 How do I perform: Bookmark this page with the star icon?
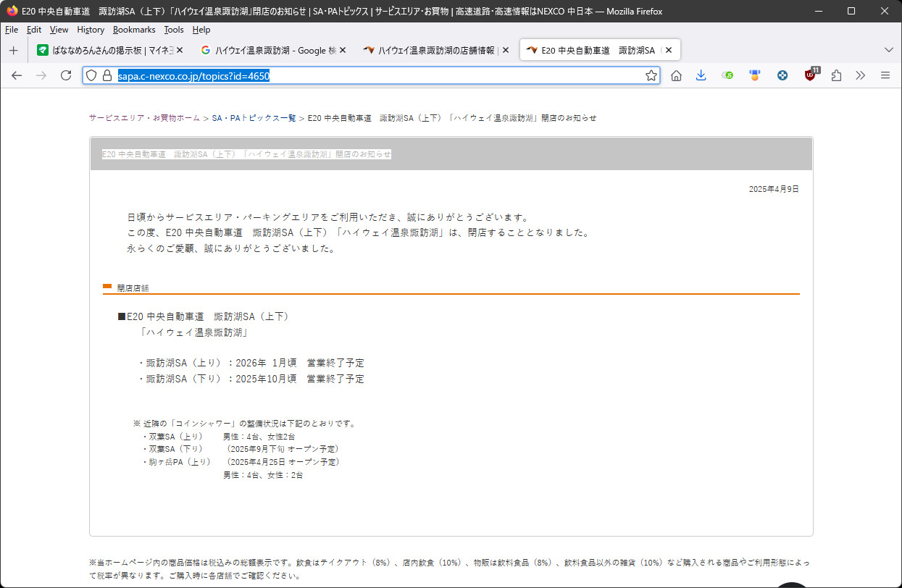click(651, 75)
